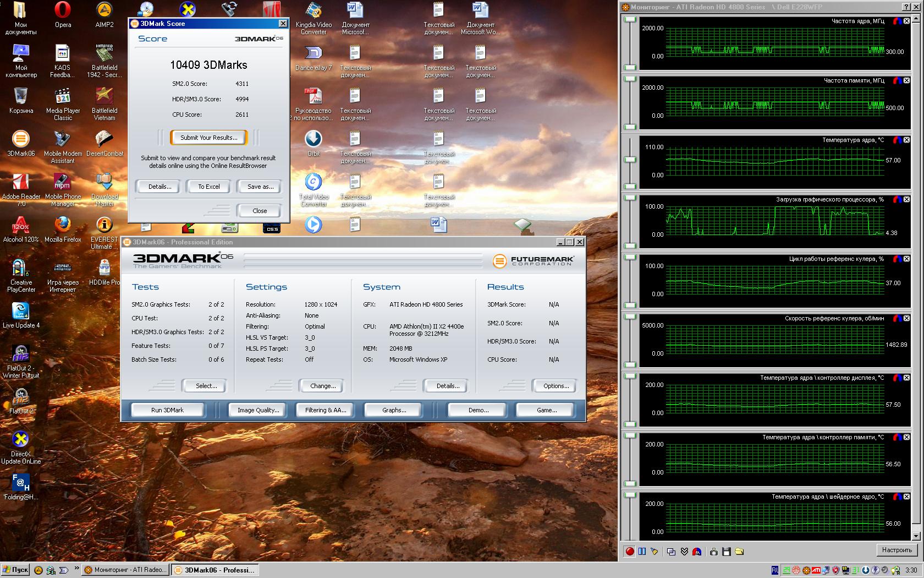Click Submit Your Results button

209,138
